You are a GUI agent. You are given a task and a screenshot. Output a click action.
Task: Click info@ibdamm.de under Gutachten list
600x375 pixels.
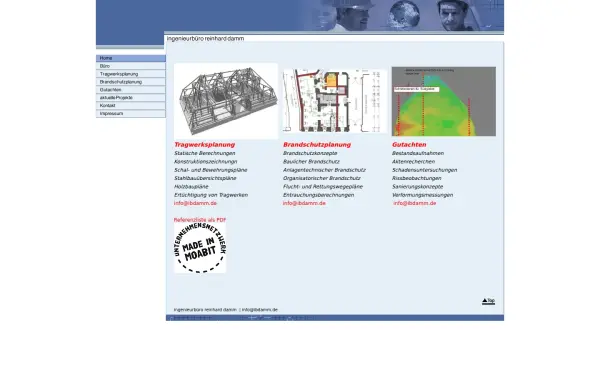(x=415, y=203)
